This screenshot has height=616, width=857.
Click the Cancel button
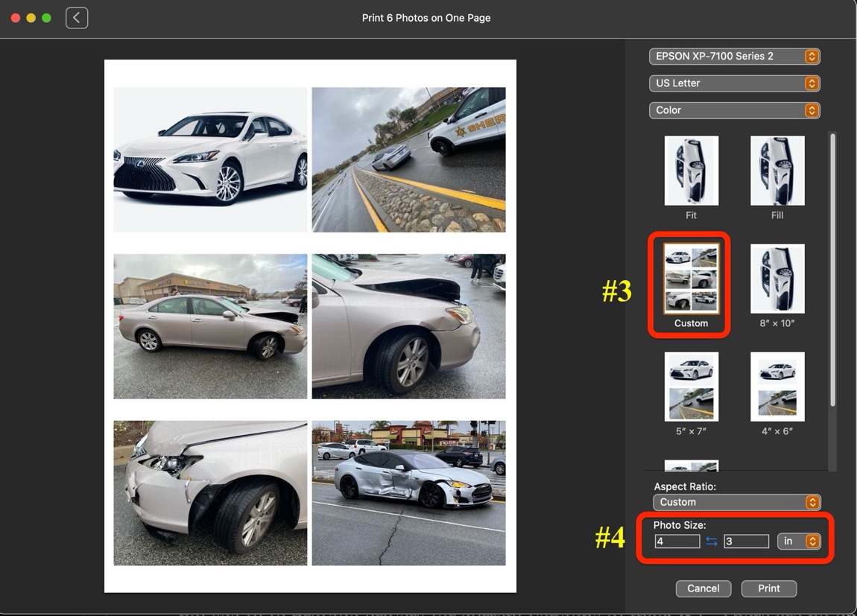703,588
